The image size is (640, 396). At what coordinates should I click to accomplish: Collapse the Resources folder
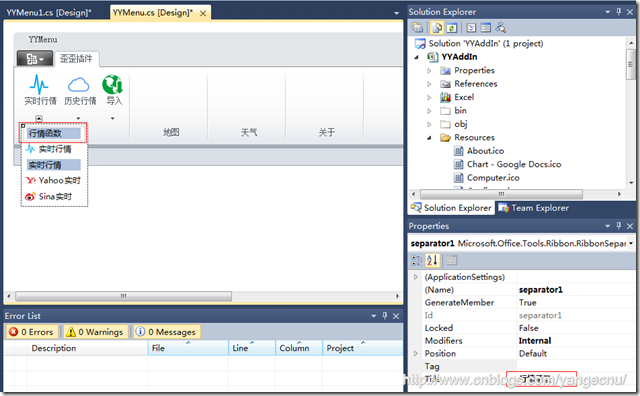(x=429, y=138)
